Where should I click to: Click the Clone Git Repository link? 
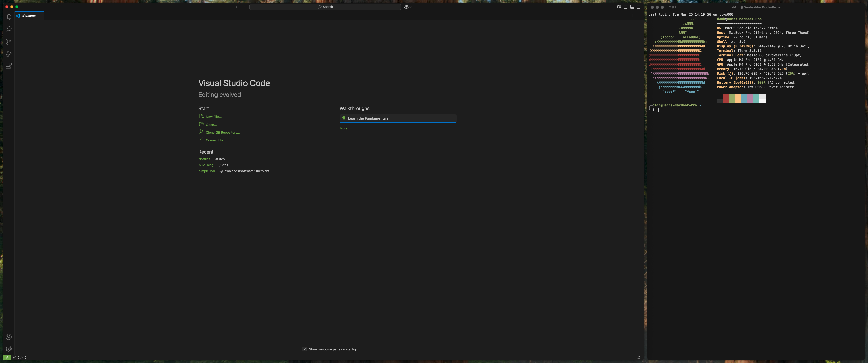coord(223,132)
